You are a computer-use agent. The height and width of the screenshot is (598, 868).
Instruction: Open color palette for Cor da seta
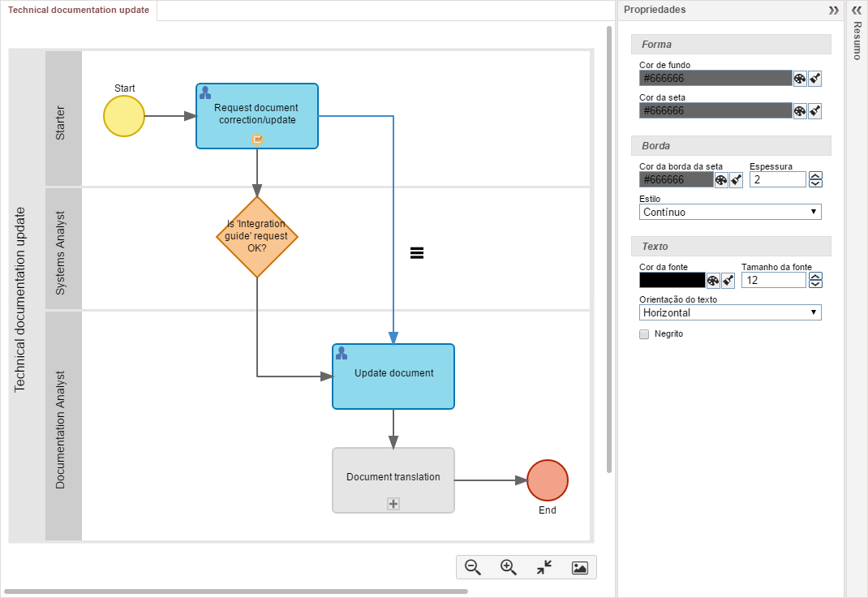tap(800, 111)
